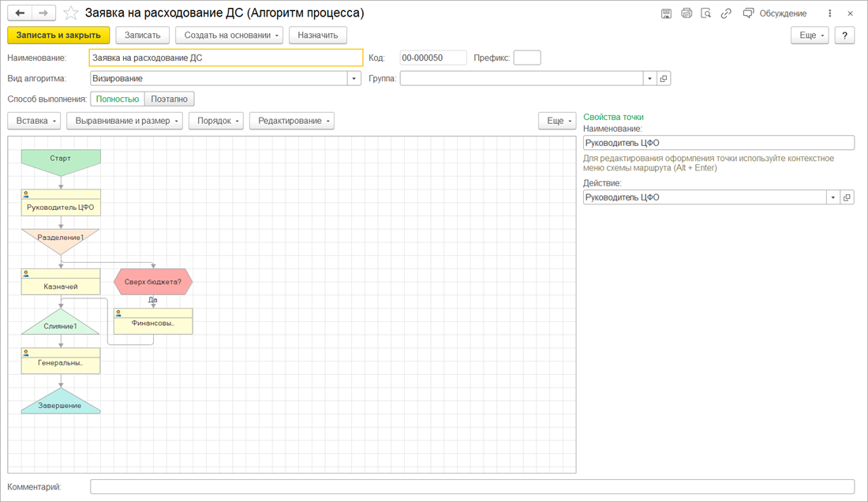Select the Сверх бюджета? condition node

[153, 281]
